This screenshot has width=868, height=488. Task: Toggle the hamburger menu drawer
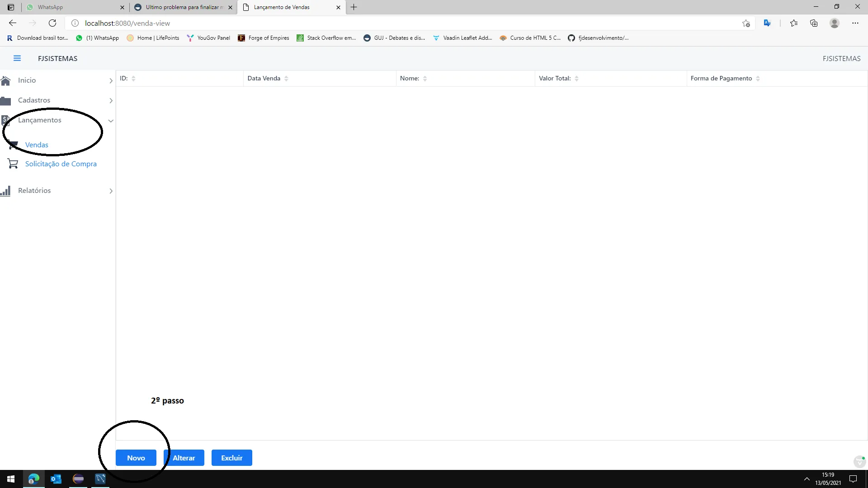pos(17,58)
